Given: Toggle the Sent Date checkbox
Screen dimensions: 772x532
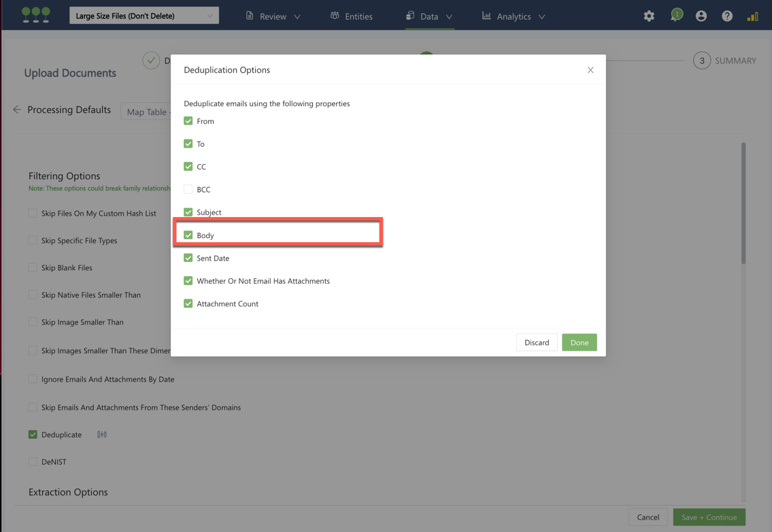Looking at the screenshot, I should point(188,259).
